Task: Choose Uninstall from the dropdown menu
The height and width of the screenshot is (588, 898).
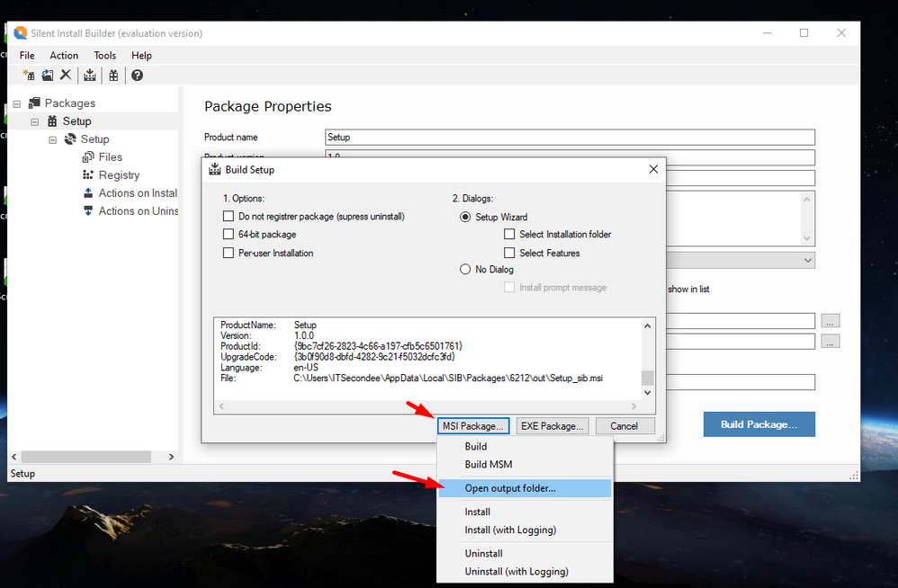Action: [x=525, y=553]
